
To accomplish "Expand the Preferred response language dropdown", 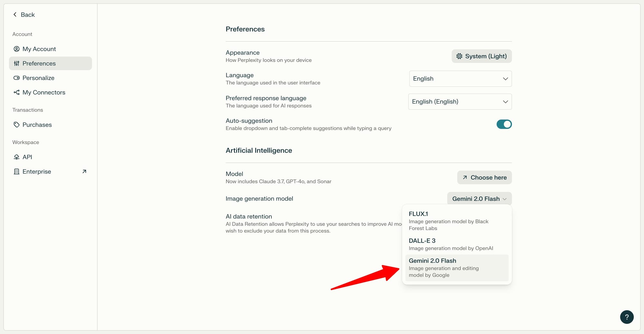I will 460,101.
